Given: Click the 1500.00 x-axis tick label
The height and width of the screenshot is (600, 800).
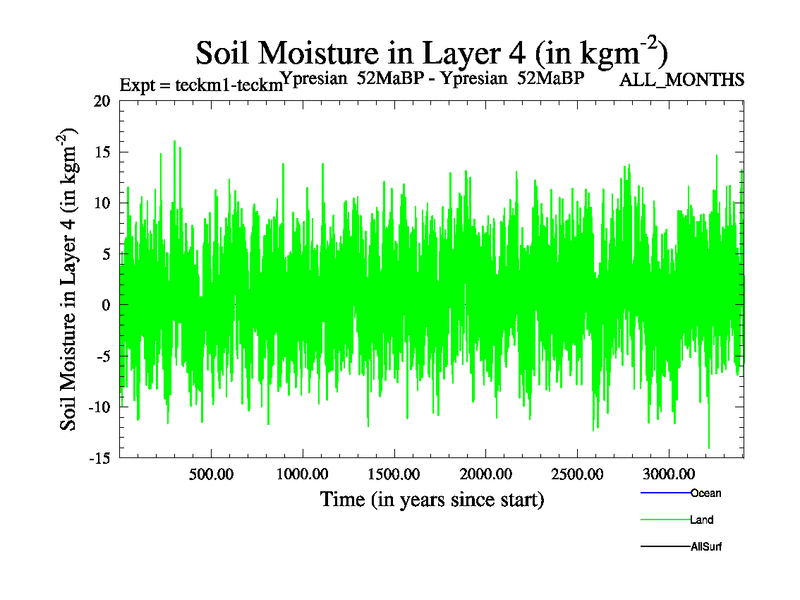Looking at the screenshot, I should tap(394, 474).
